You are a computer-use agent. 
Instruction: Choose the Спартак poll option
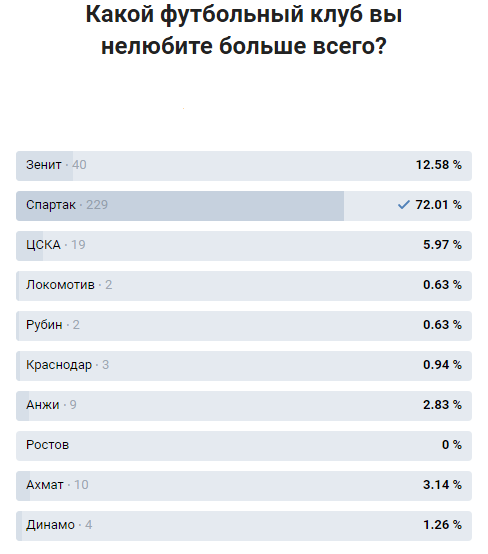pos(244,206)
